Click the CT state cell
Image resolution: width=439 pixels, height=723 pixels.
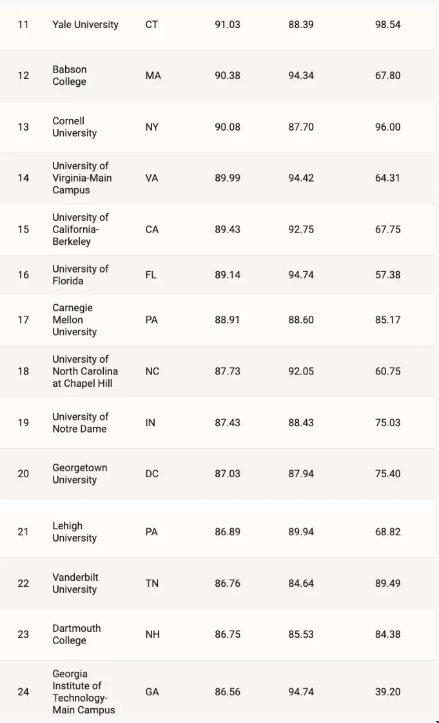click(151, 24)
